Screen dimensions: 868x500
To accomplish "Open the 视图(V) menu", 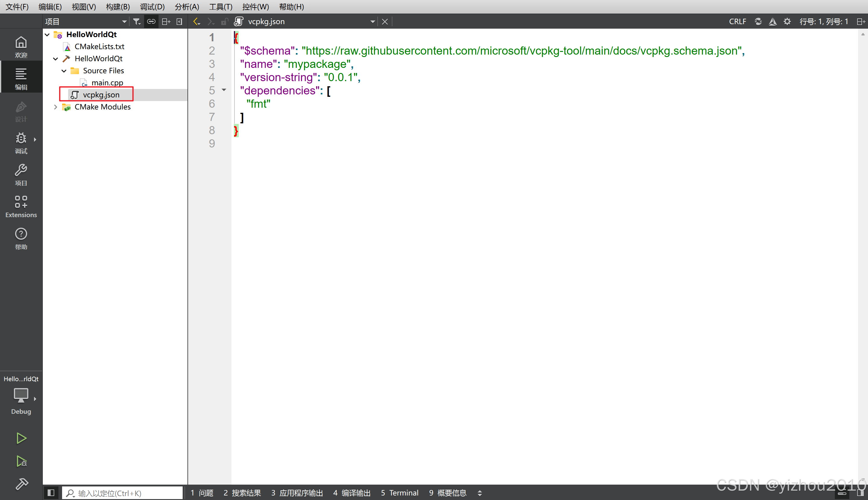I will tap(84, 7).
